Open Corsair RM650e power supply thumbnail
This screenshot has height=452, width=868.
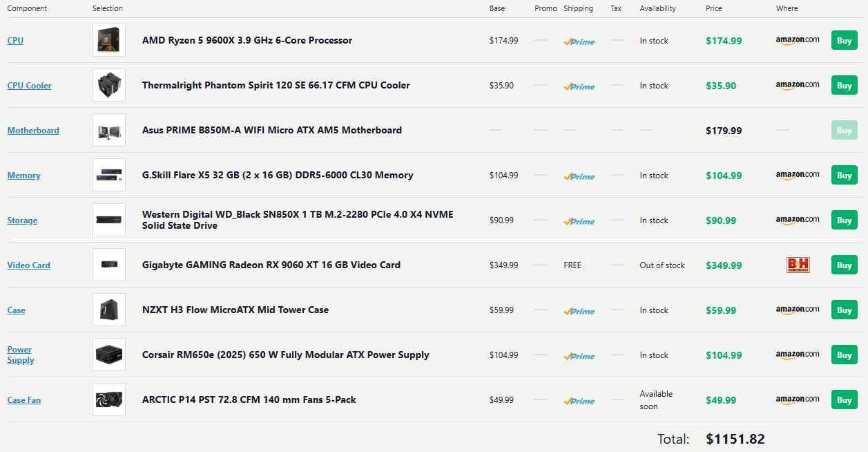[109, 355]
